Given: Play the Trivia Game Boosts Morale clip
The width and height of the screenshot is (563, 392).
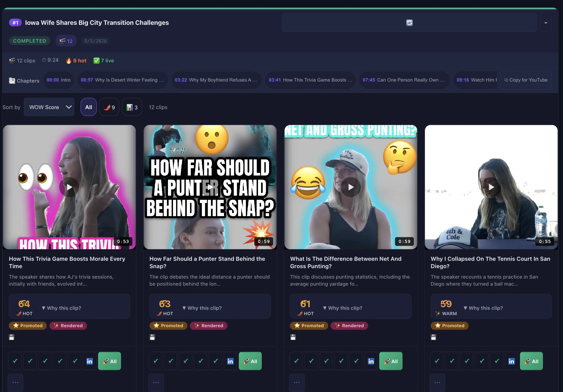Looking at the screenshot, I should click(69, 187).
